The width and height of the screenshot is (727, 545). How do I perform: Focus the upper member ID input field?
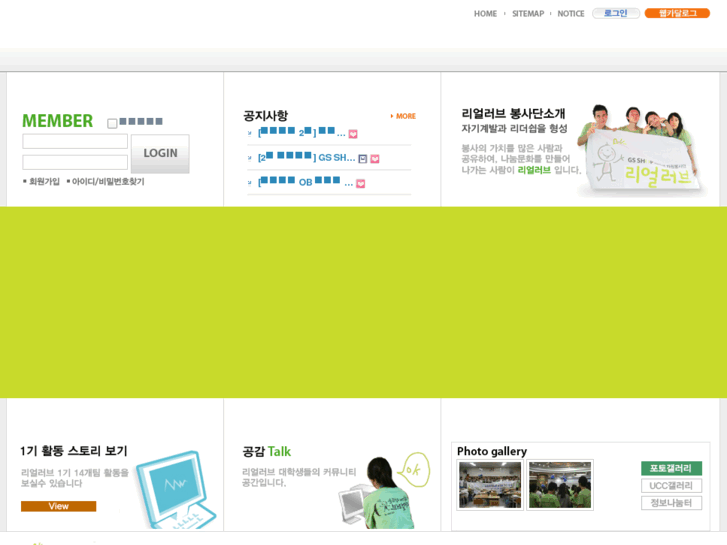[75, 141]
